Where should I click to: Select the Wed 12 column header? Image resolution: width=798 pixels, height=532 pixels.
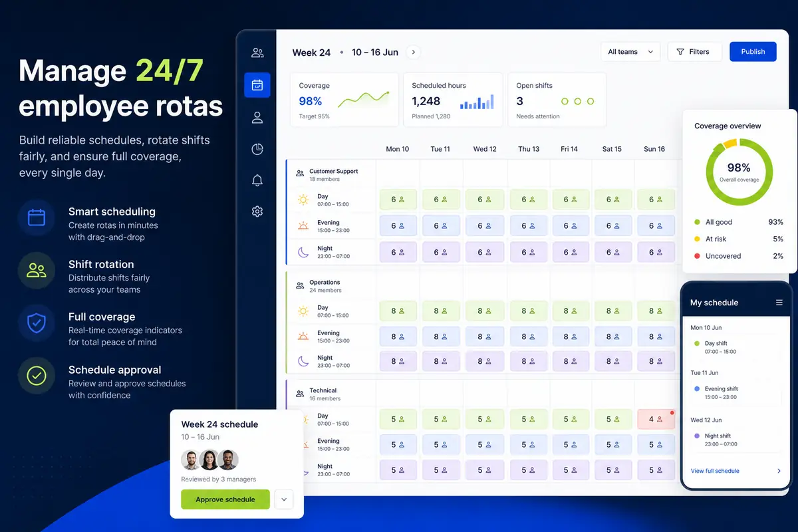coord(485,149)
